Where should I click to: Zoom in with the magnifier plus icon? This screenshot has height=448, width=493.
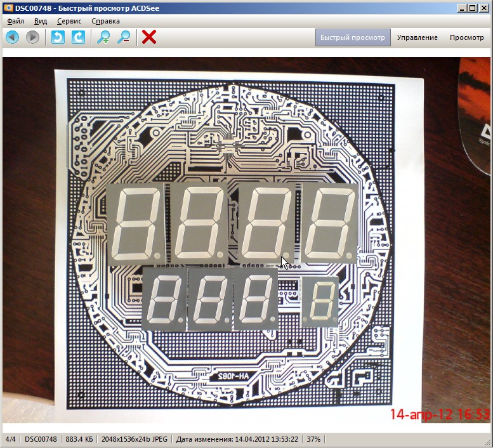(x=103, y=37)
